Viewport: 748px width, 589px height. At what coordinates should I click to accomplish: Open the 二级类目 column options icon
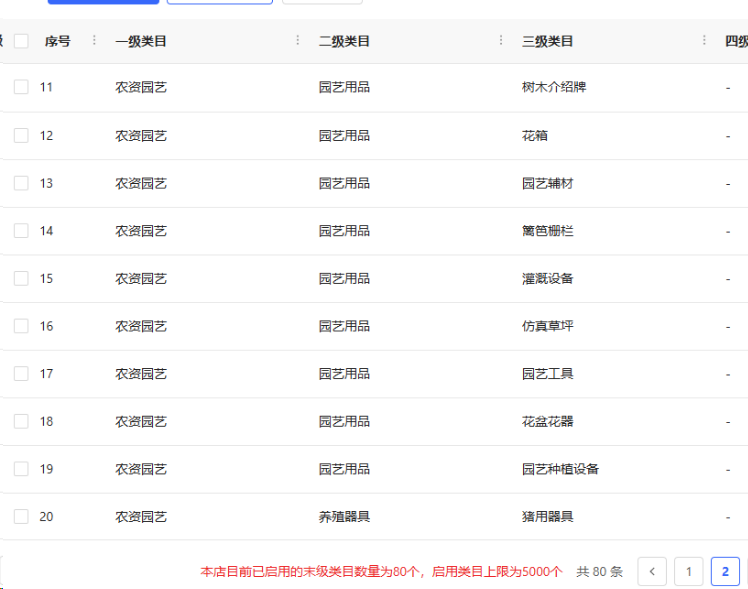pos(501,40)
